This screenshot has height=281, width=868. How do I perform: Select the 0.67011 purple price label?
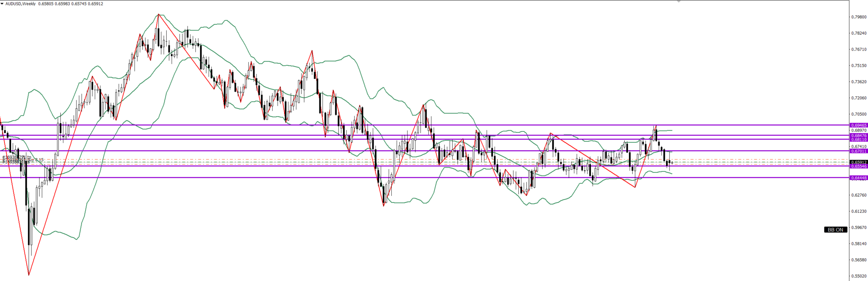tap(858, 151)
